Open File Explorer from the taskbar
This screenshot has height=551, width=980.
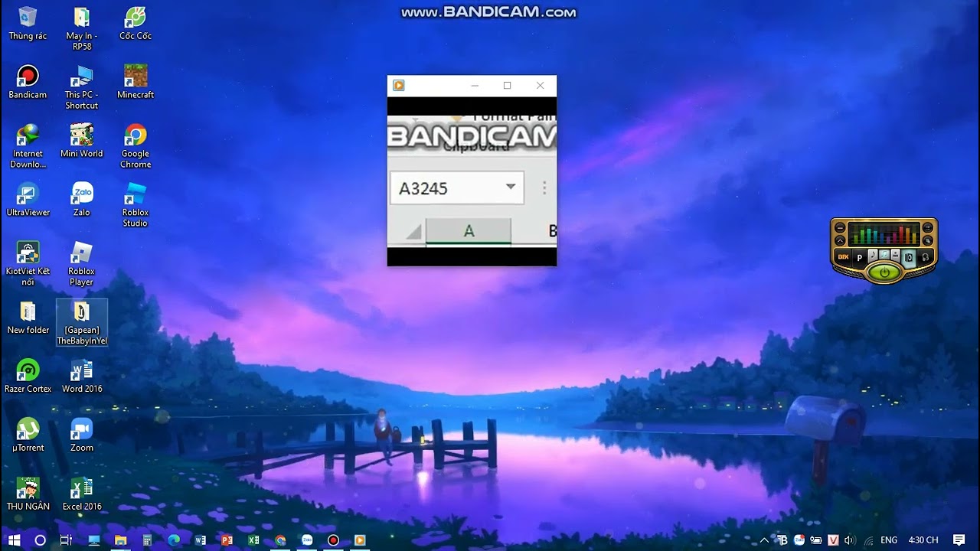click(121, 540)
